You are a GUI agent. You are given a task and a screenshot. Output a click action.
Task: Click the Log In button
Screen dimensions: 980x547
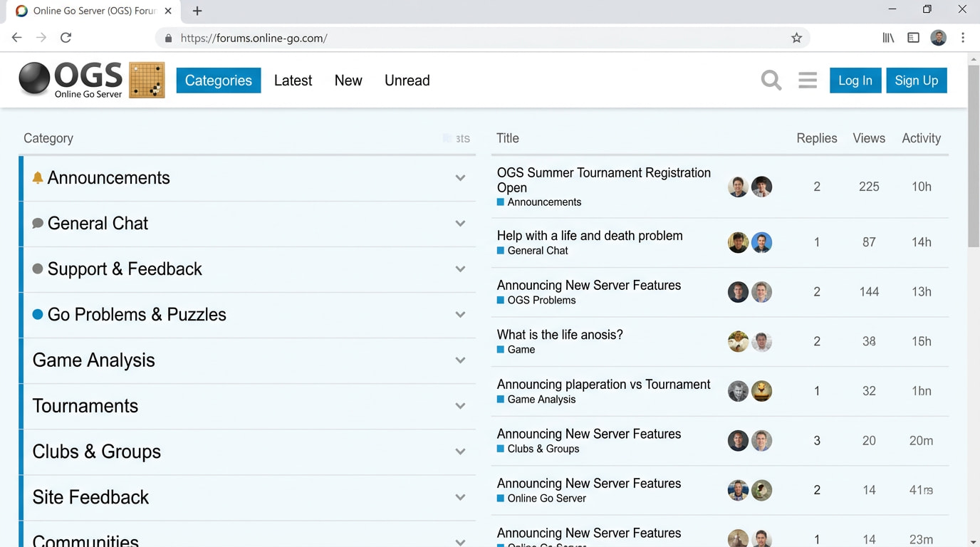click(x=855, y=80)
